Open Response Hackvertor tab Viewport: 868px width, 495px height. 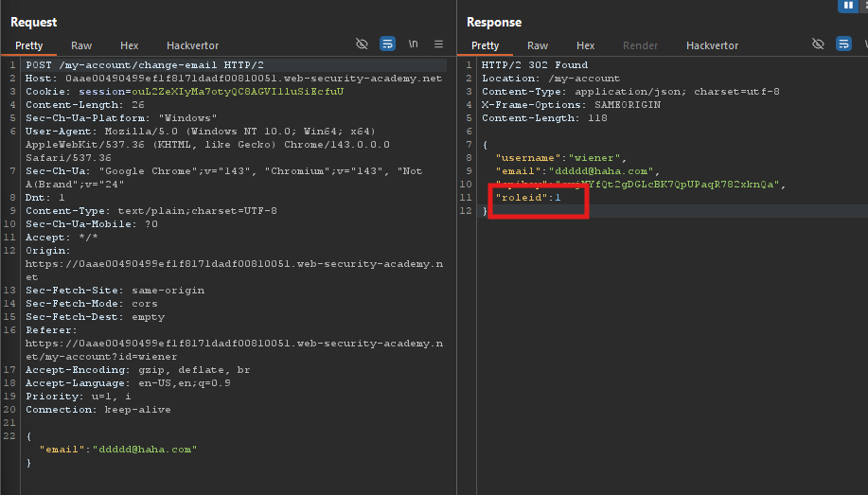[x=712, y=45]
